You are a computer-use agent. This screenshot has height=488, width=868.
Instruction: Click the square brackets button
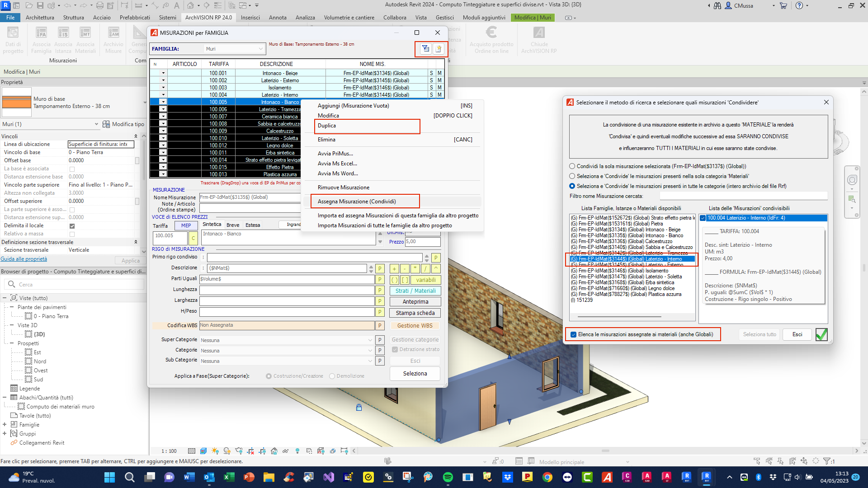pos(405,280)
